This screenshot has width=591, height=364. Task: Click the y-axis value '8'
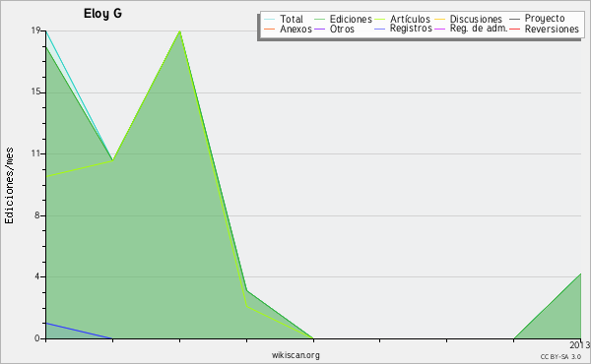click(37, 215)
